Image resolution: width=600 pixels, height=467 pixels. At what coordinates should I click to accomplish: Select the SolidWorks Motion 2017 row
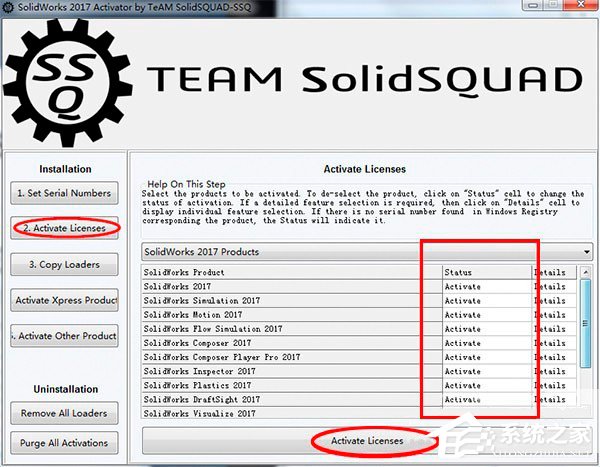[x=292, y=315]
